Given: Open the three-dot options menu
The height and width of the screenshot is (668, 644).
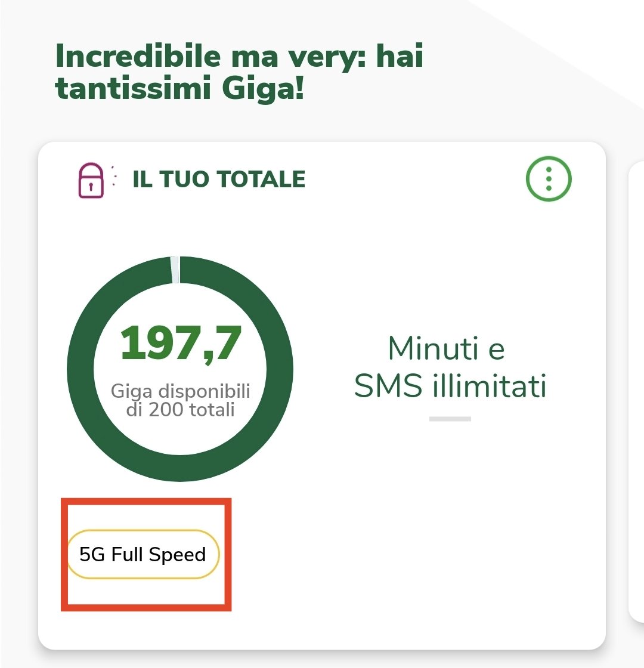Looking at the screenshot, I should 549,179.
